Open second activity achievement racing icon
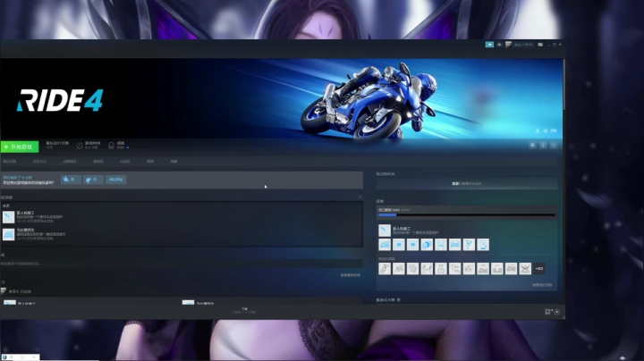This screenshot has width=644, height=361. [x=8, y=234]
